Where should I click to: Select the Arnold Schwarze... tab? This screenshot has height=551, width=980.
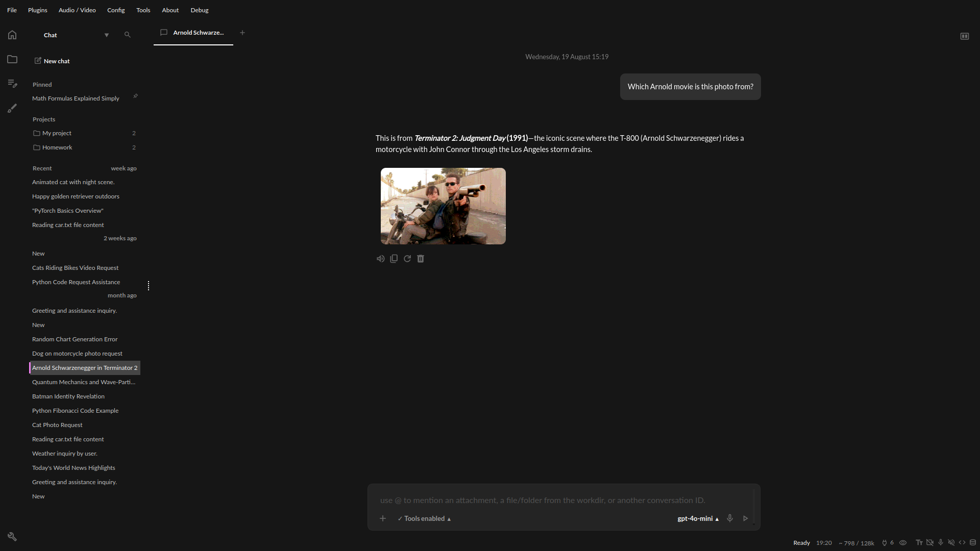[x=193, y=33]
